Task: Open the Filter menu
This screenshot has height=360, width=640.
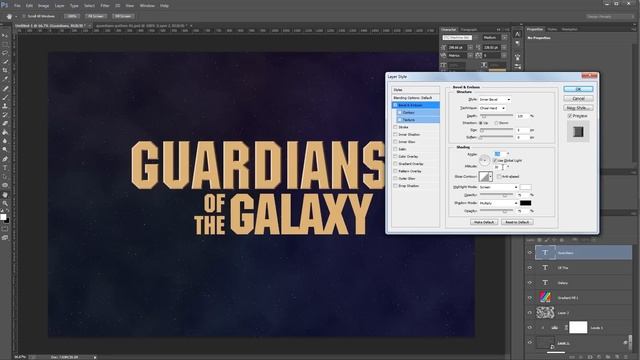Action: click(105, 6)
